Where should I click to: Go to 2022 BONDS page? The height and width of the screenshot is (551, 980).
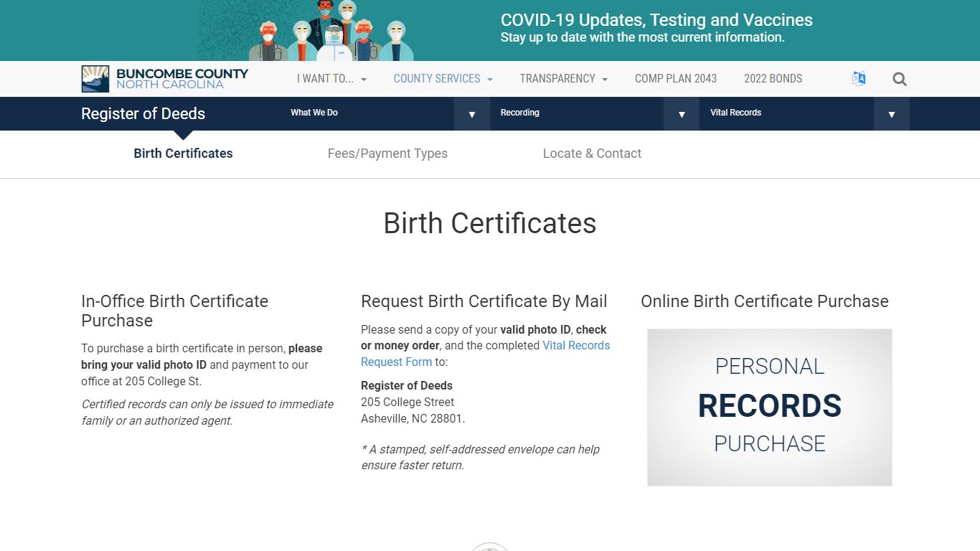(x=773, y=79)
